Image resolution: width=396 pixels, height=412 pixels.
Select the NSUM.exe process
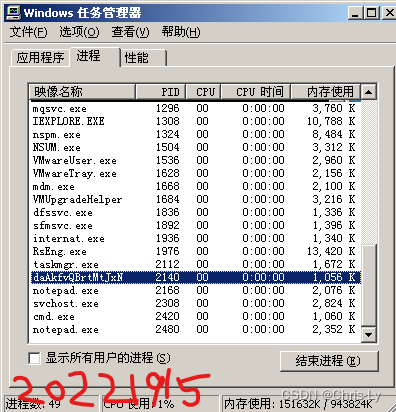coord(196,147)
